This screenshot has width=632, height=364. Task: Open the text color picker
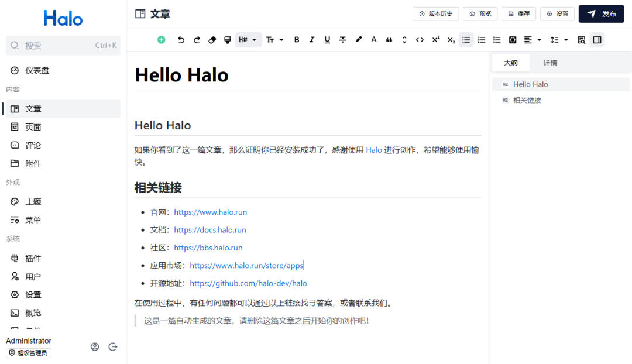373,40
